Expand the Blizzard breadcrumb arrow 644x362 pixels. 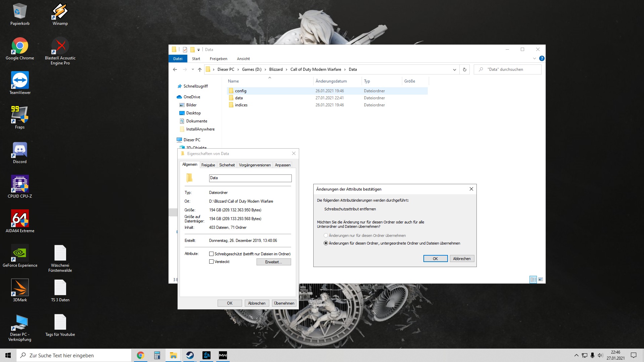click(286, 69)
